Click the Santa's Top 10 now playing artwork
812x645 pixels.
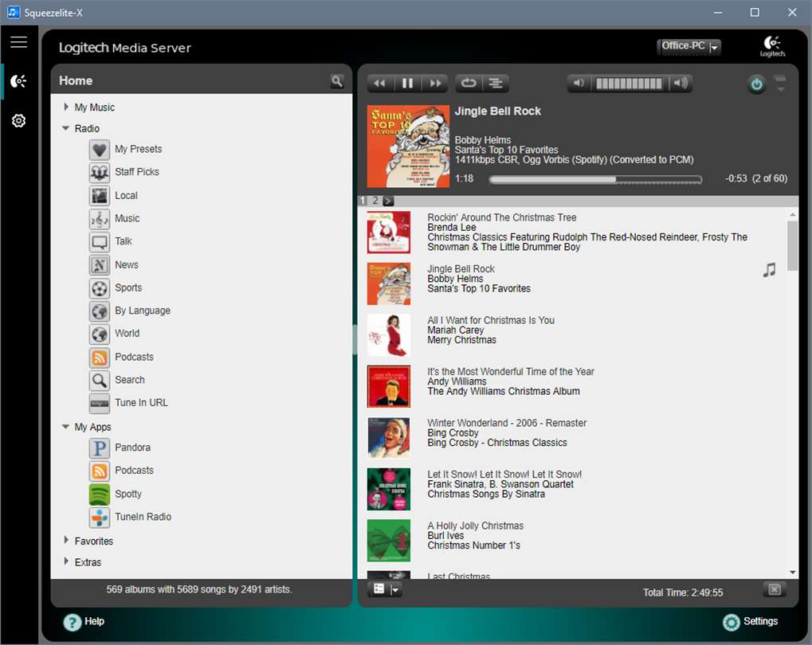tap(408, 146)
